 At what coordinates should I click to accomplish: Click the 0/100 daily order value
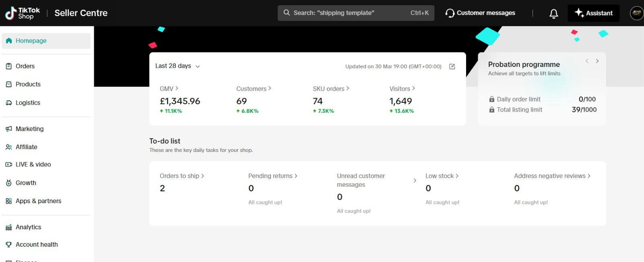pyautogui.click(x=587, y=99)
